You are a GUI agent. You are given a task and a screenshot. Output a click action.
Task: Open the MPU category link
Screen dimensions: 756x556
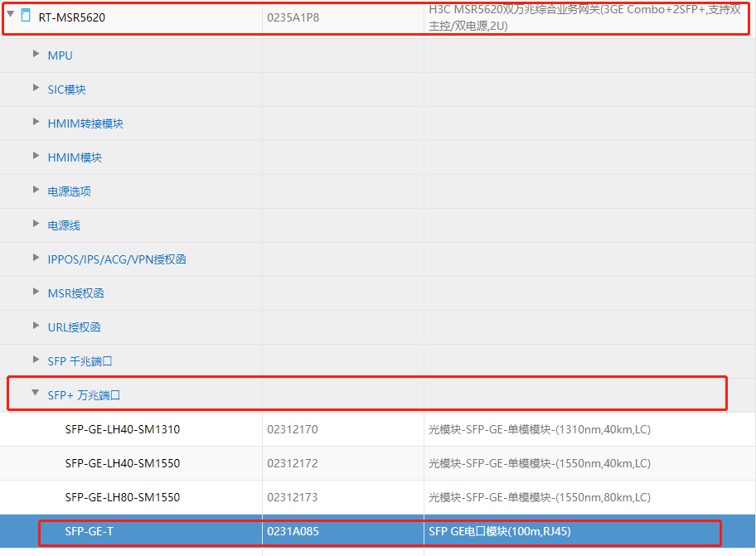click(61, 56)
